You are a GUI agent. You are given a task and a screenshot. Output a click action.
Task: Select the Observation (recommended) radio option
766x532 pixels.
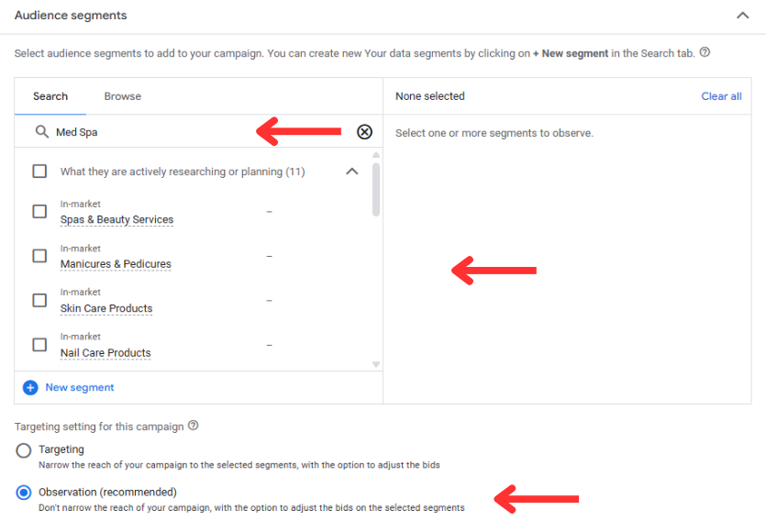coord(24,493)
